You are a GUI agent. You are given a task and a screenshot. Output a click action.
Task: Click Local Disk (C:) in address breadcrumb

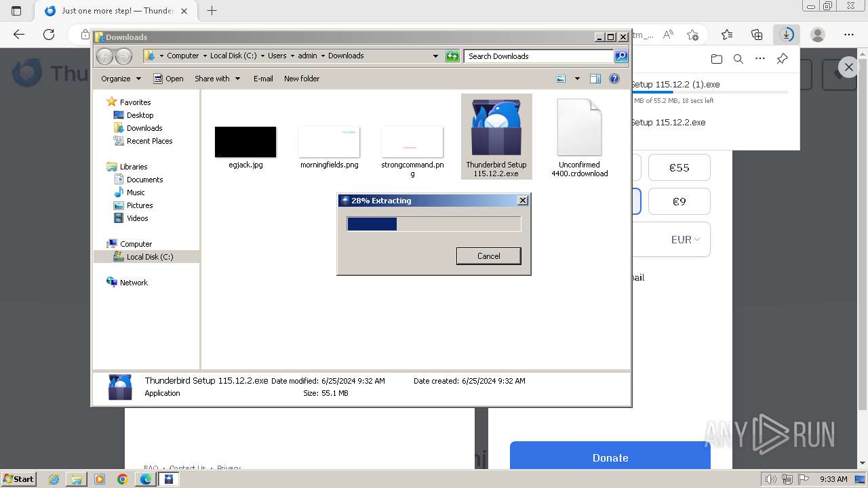tap(233, 56)
